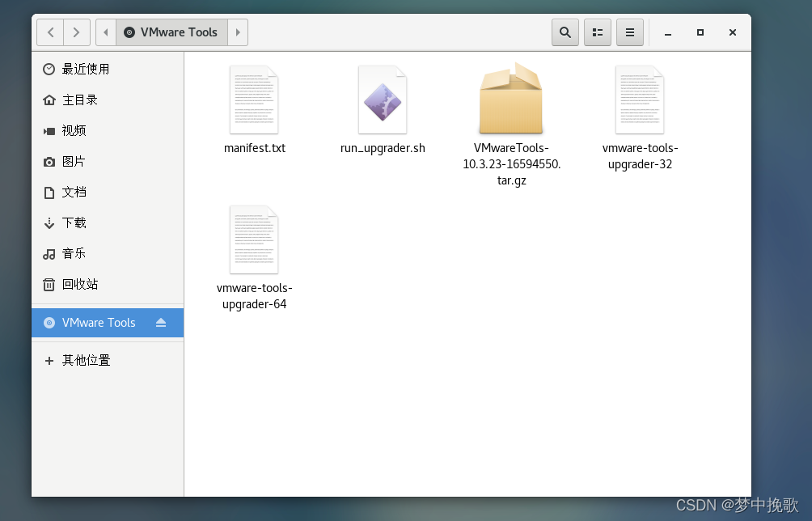Select the vmware-tools-upgrader-64 file icon
812x521 pixels.
254,239
